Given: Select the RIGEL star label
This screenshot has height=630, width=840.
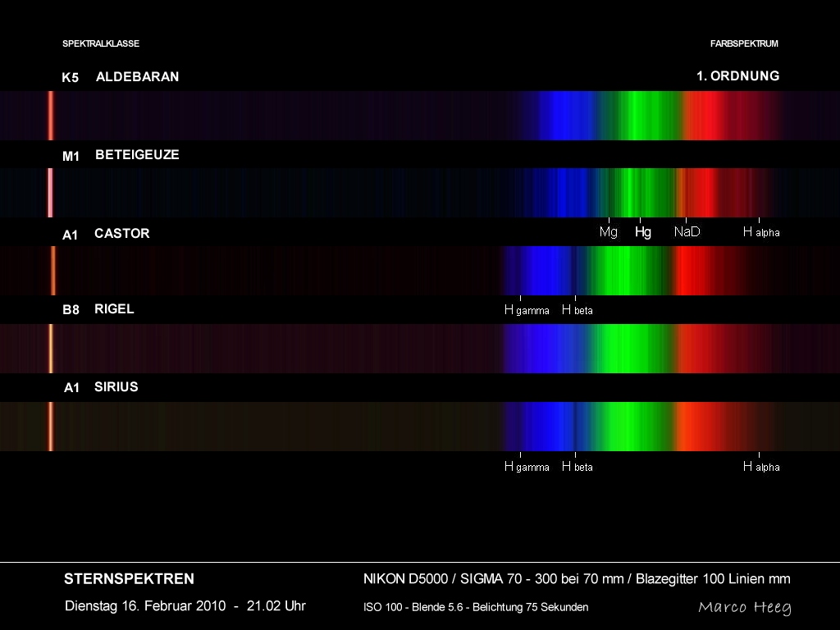Looking at the screenshot, I should 114,309.
